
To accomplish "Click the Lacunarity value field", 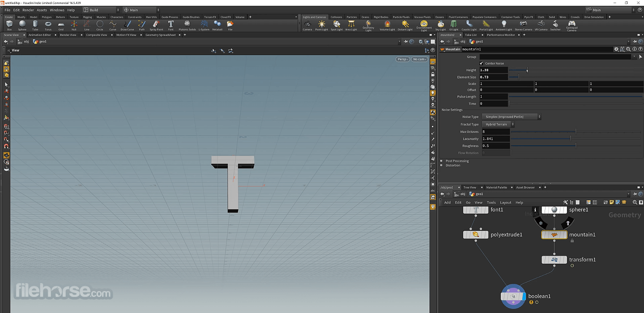I will pyautogui.click(x=495, y=139).
